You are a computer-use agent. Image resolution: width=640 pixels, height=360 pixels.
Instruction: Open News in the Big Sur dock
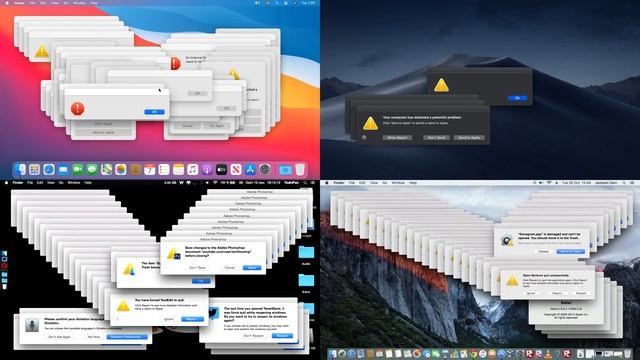236,169
